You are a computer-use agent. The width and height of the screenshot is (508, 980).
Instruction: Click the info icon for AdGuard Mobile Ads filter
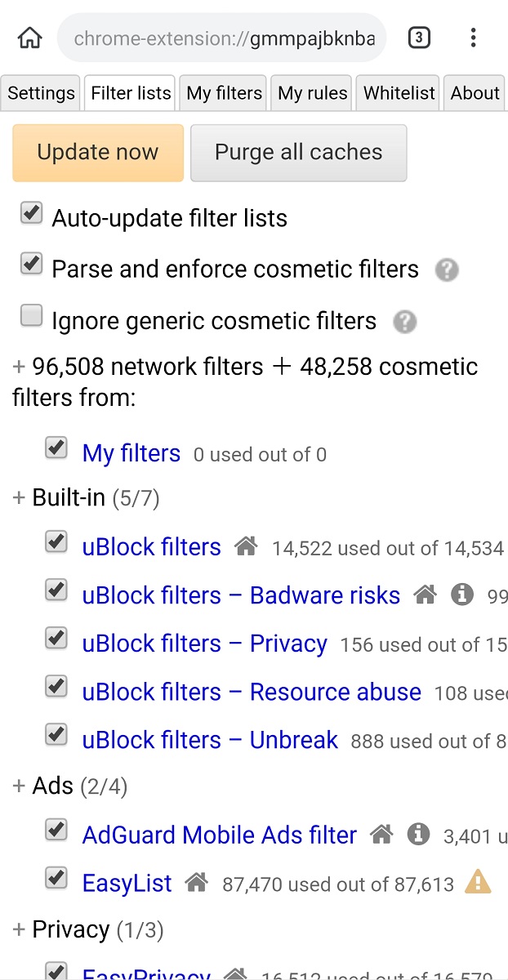[x=418, y=834]
